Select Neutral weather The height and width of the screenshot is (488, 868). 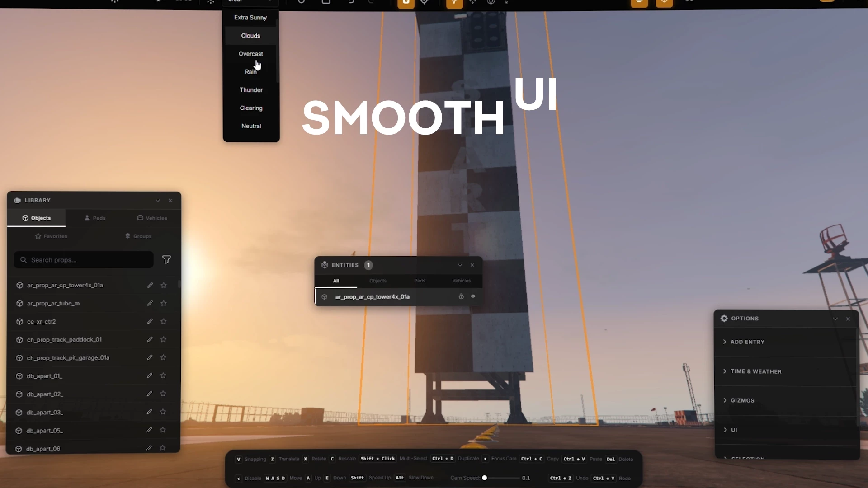click(251, 126)
